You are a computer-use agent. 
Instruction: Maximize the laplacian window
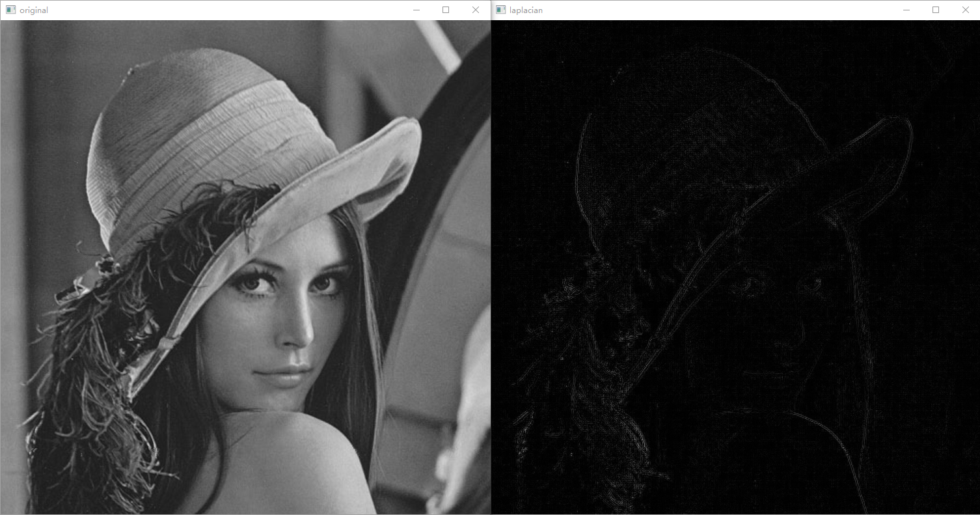point(936,10)
